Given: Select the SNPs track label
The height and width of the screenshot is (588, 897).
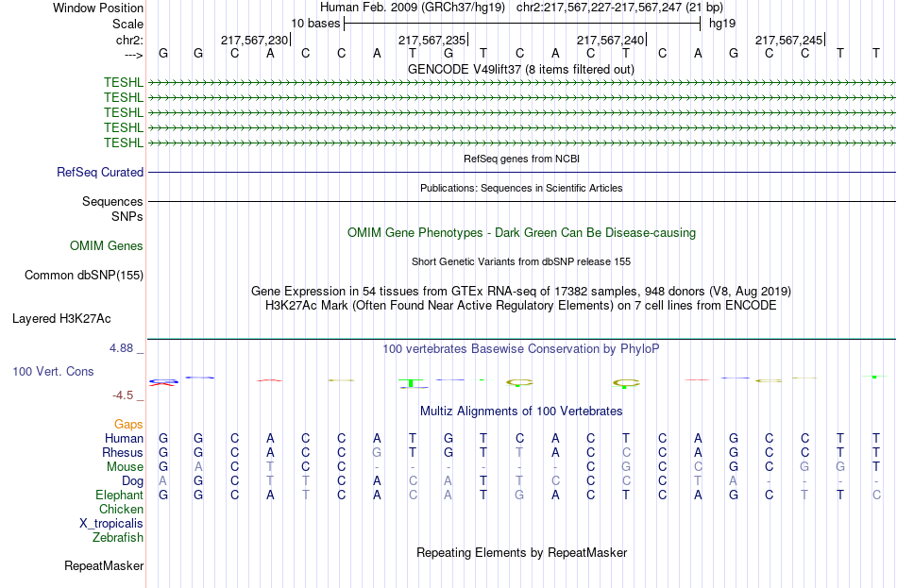Looking at the screenshot, I should (127, 216).
